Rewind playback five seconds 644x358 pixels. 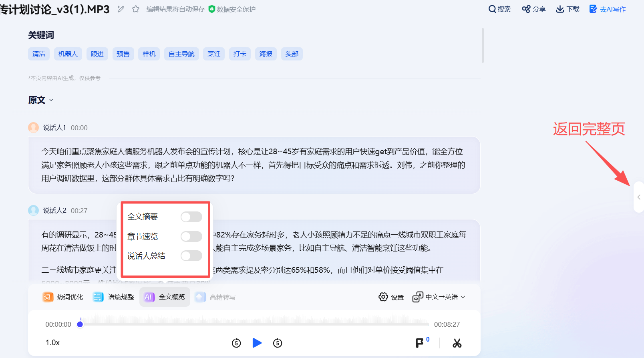(x=236, y=343)
